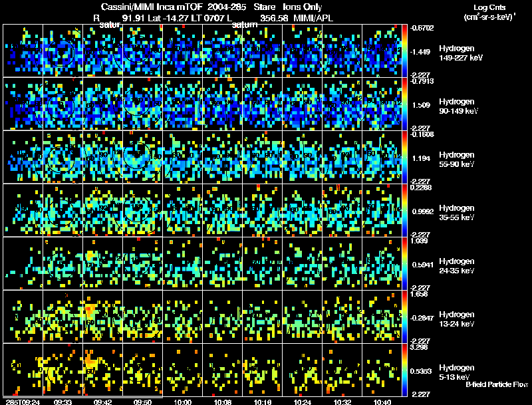Click the -0.7913 color scale value
The image size is (532, 405).
click(422, 81)
